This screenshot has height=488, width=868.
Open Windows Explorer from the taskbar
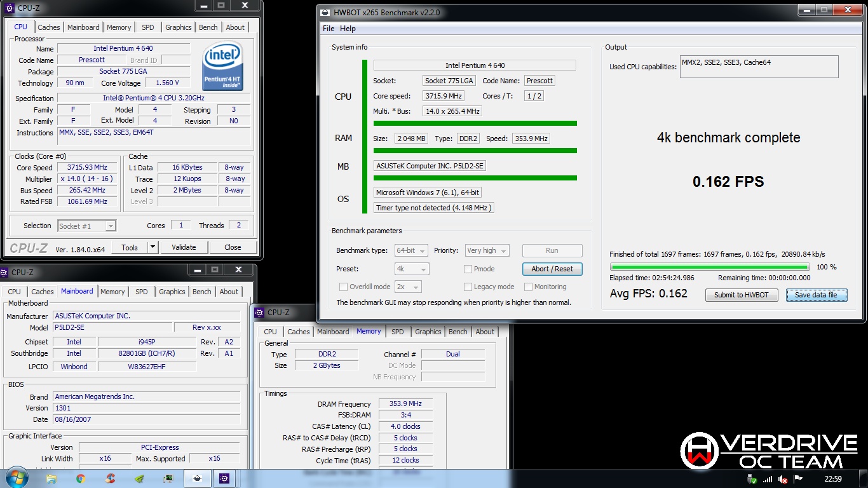[51, 478]
